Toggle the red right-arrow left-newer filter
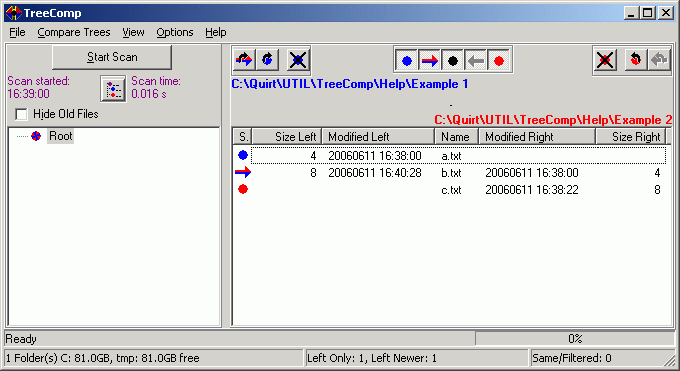 tap(430, 61)
